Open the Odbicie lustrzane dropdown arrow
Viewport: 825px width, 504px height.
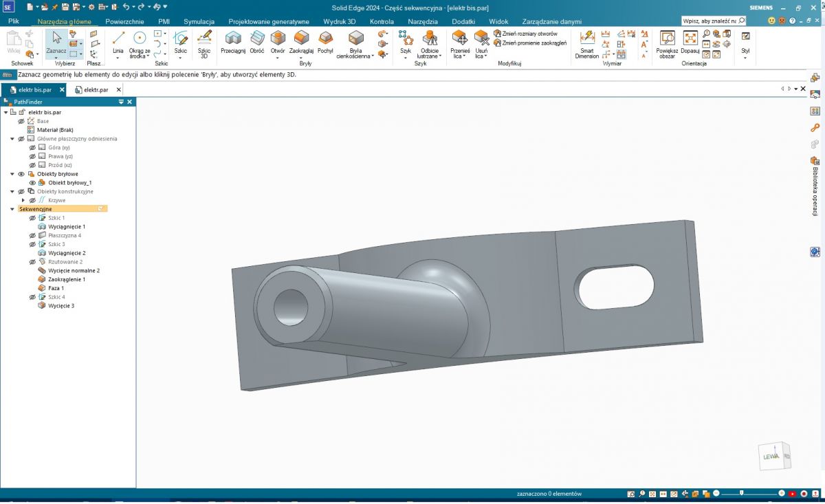(439, 56)
